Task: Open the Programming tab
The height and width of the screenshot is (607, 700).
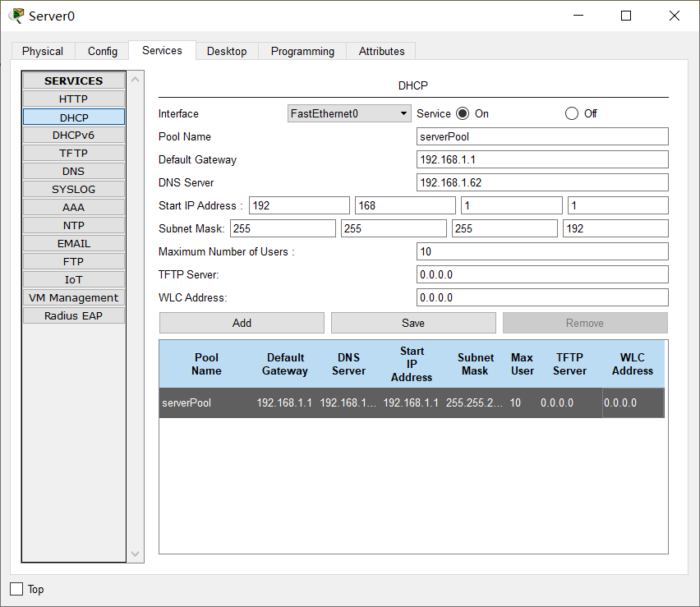Action: (302, 51)
